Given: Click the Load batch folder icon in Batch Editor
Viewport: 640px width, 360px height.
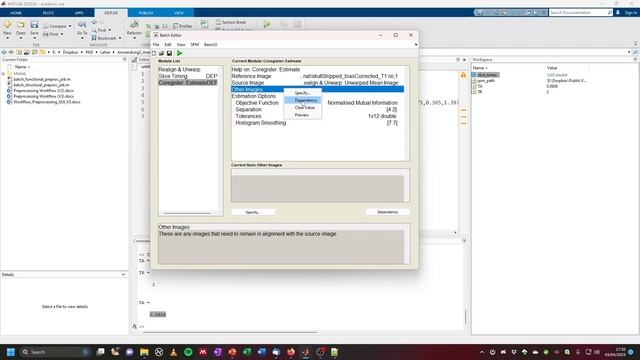Looking at the screenshot, I should pyautogui.click(x=162, y=53).
